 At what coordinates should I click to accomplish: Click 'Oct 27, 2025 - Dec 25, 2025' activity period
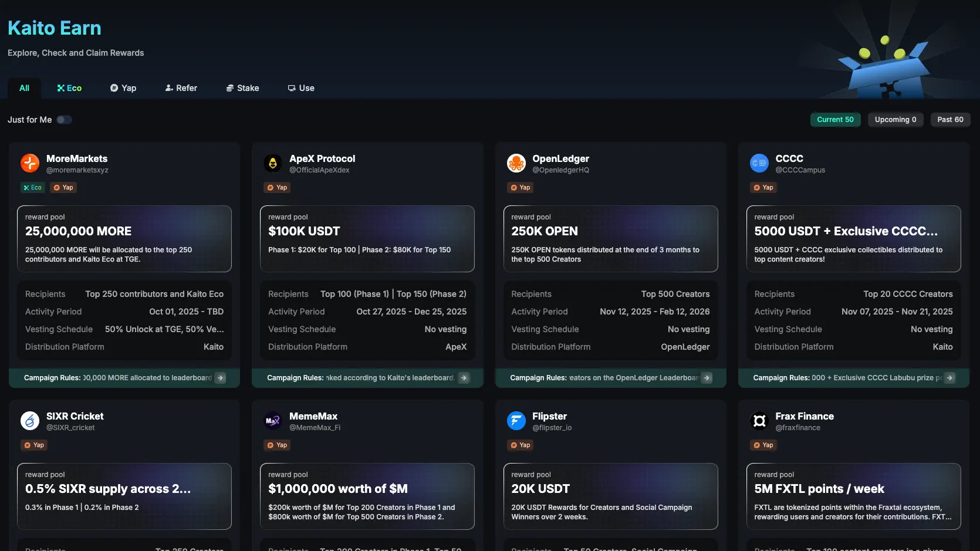coord(411,312)
